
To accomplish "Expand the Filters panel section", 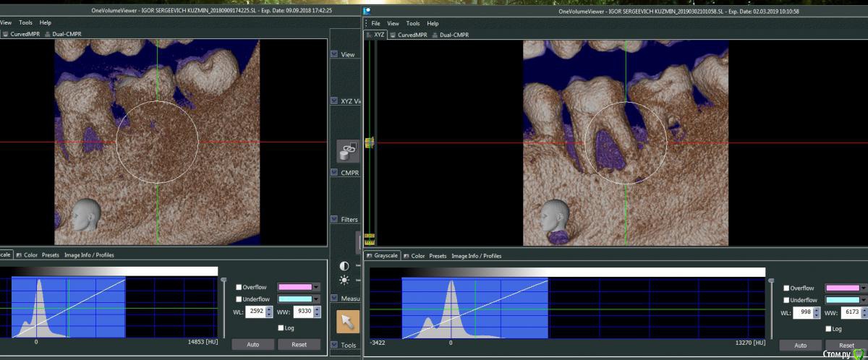I will coord(334,219).
